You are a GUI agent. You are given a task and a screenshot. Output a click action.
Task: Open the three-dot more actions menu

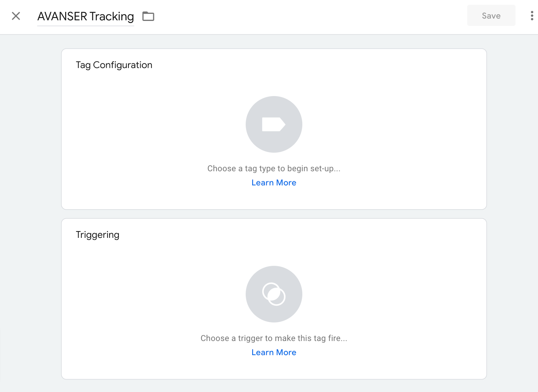[x=532, y=16]
